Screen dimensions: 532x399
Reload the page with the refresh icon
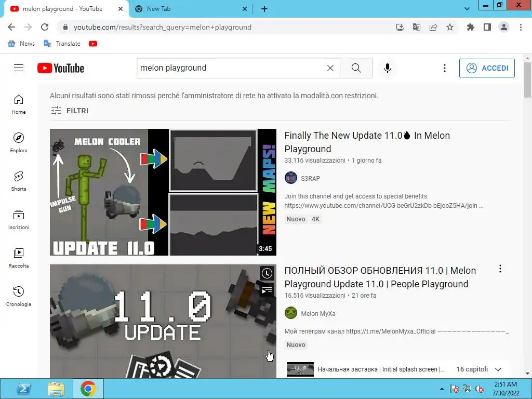[45, 27]
